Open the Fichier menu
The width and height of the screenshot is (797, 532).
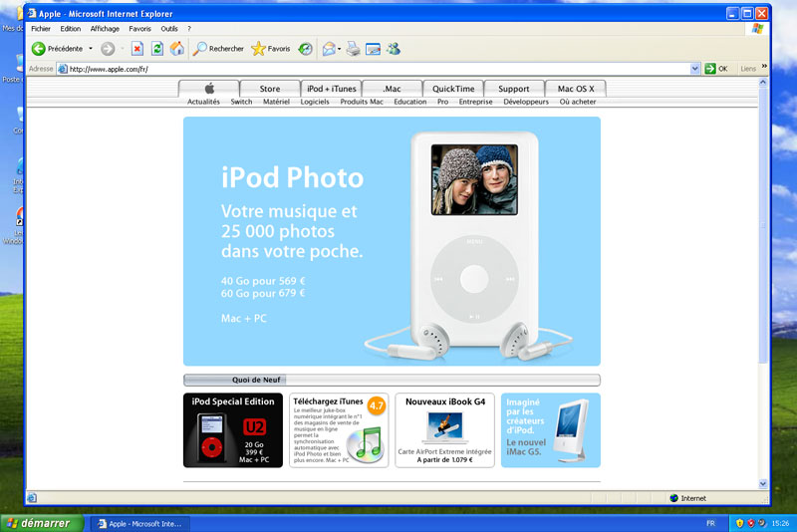click(41, 29)
